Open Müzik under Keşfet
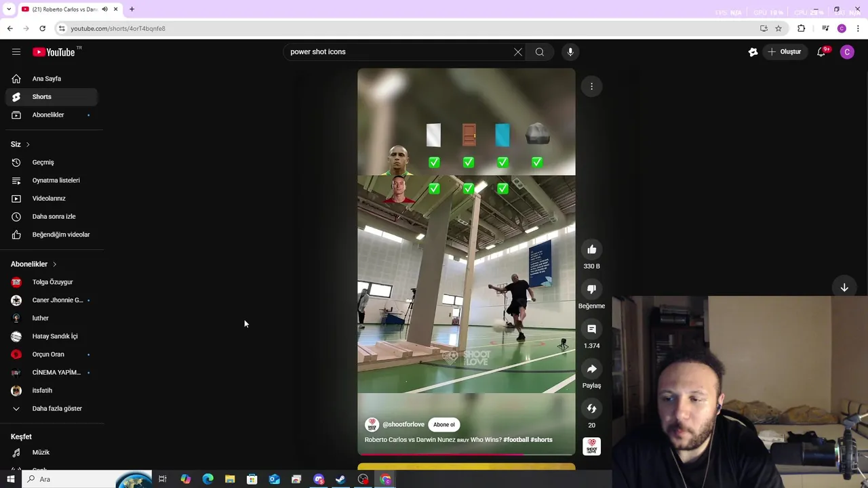 coord(52,452)
